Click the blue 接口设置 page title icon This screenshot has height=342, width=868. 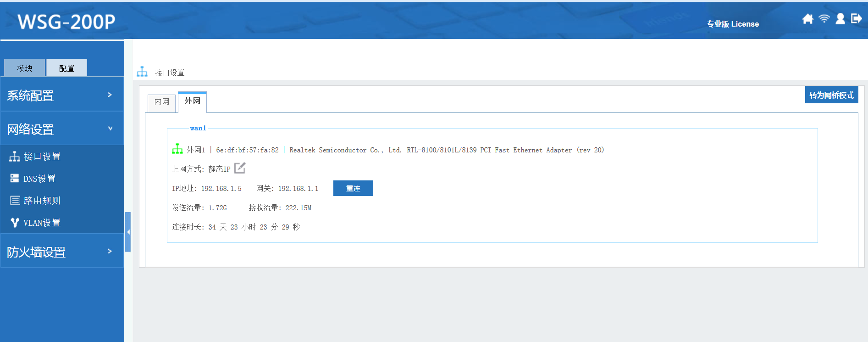click(x=142, y=72)
